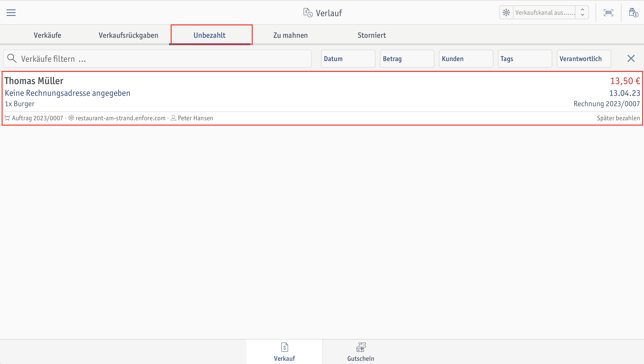Open the hamburger main menu
Viewport: 644px width, 364px height.
click(11, 12)
